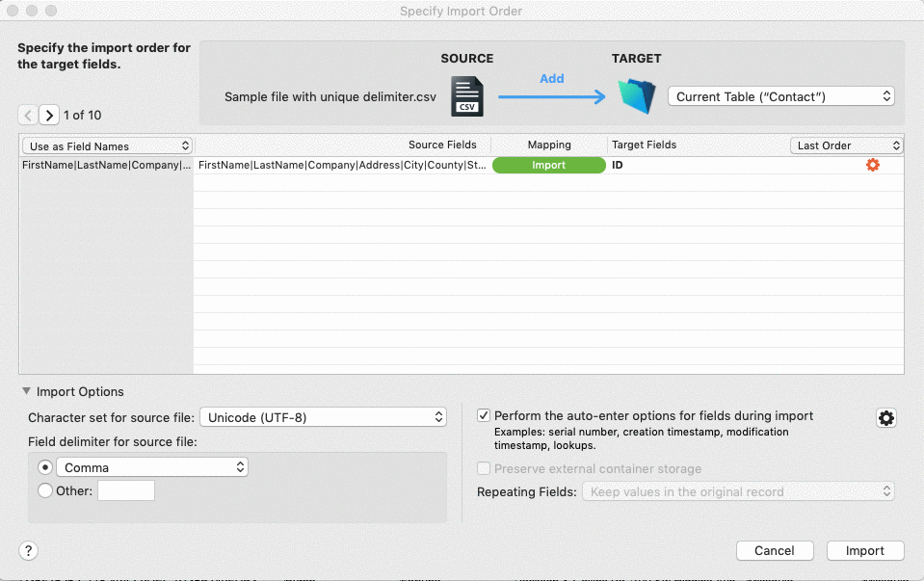This screenshot has width=924, height=581.
Task: Click the Other delimiter text field
Action: pos(126,490)
